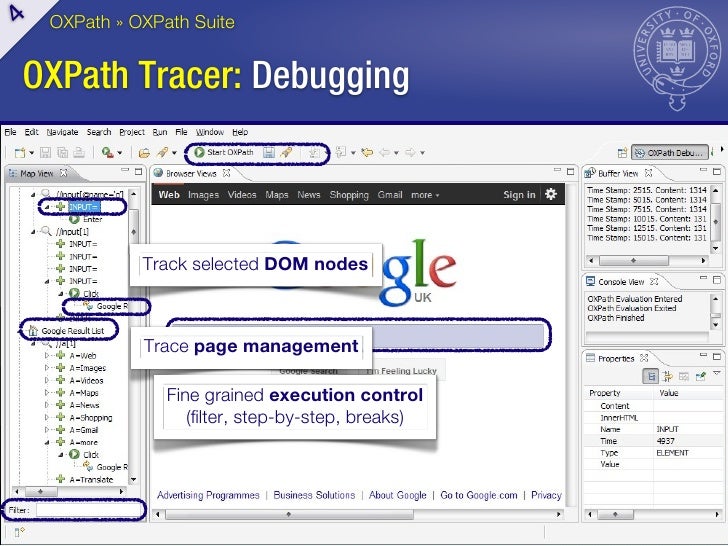Toggle Show Categories in Properties toolbar
Image resolution: width=728 pixels, height=546 pixels.
coord(650,376)
